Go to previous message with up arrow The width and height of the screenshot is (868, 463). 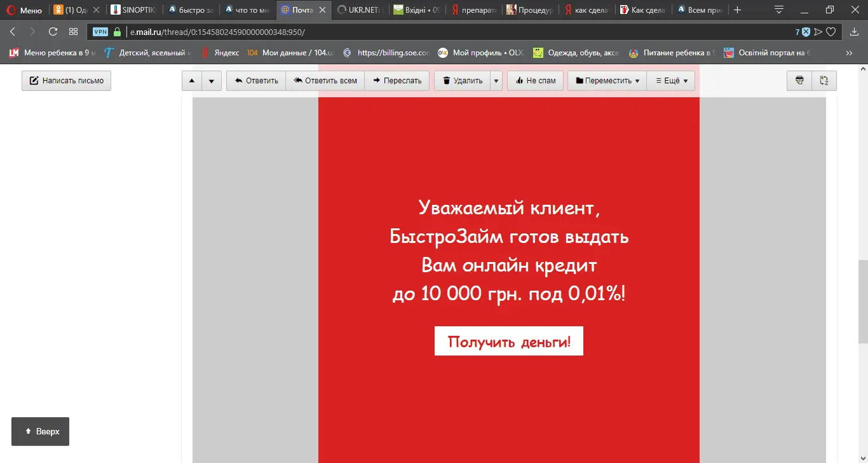tap(192, 81)
